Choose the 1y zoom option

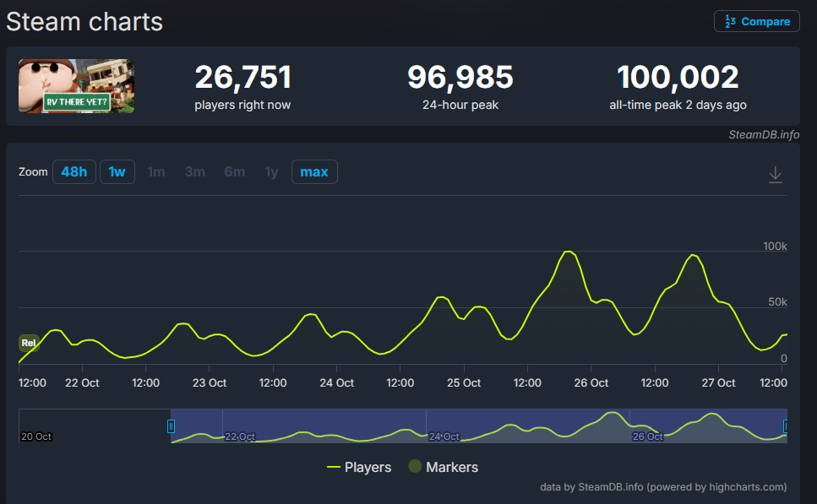(x=271, y=172)
